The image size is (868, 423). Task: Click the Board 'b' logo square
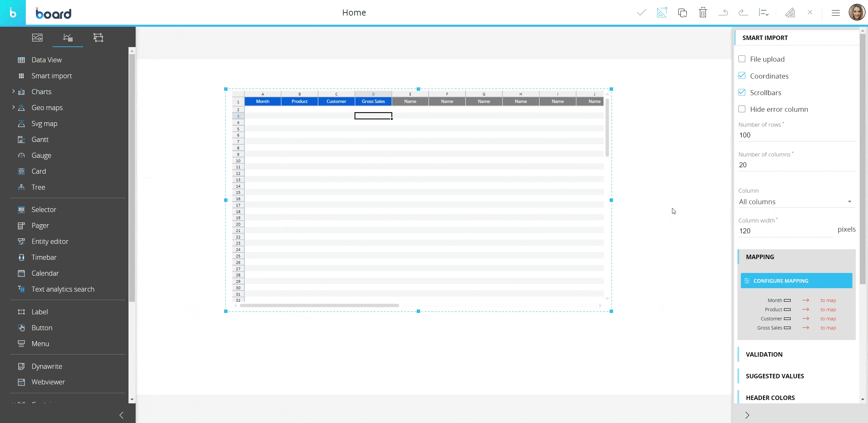tap(13, 13)
